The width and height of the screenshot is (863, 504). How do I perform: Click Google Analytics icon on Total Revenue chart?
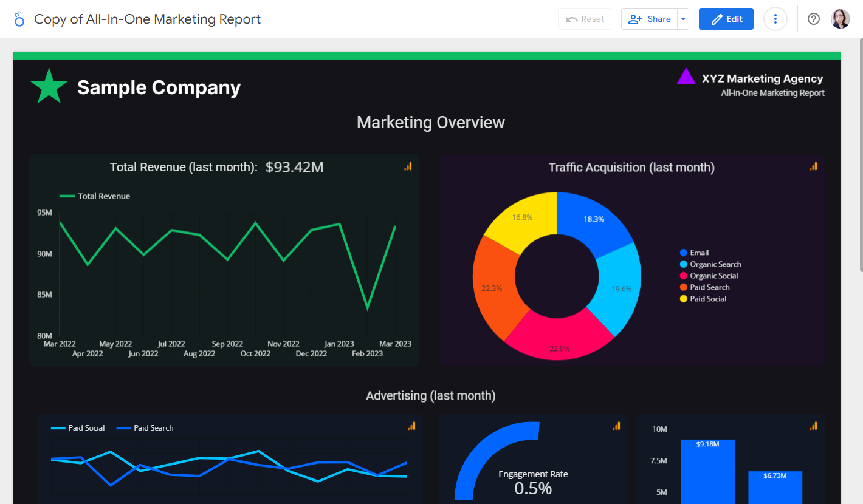point(408,166)
